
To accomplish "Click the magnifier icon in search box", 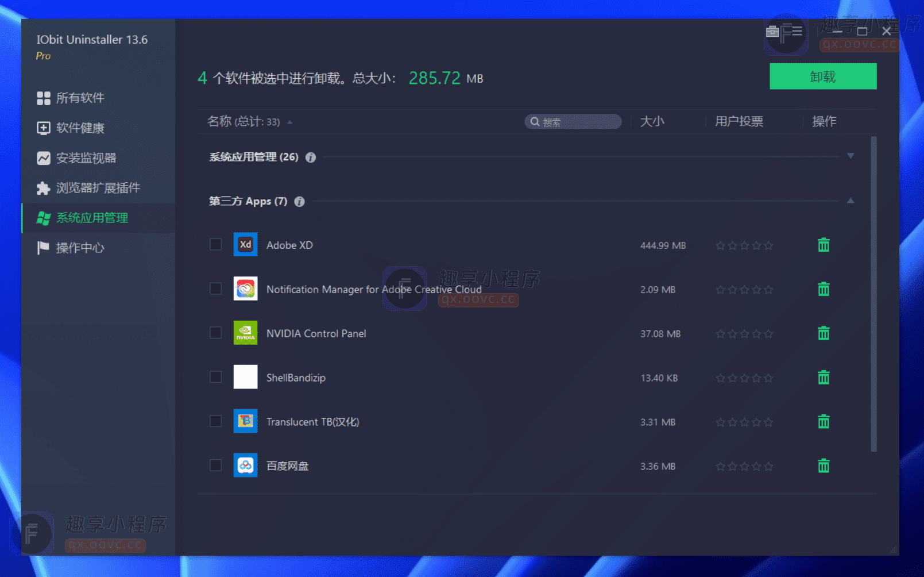I will point(535,122).
